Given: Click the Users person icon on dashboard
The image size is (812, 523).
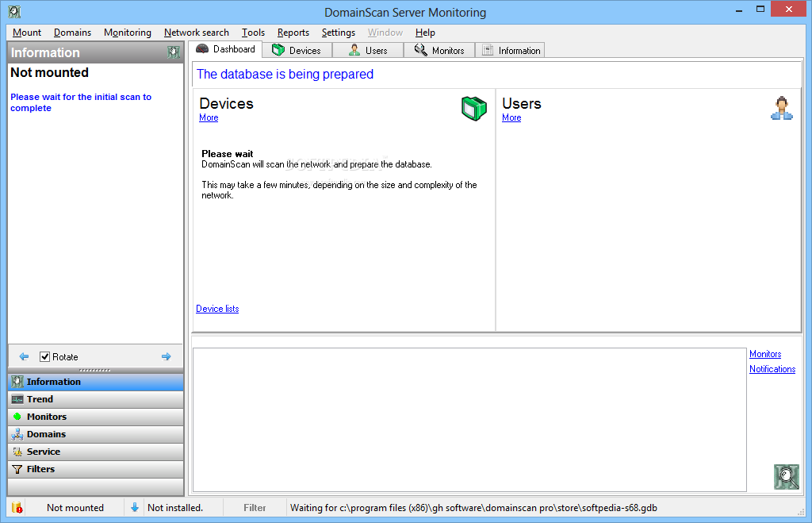Looking at the screenshot, I should pyautogui.click(x=781, y=109).
